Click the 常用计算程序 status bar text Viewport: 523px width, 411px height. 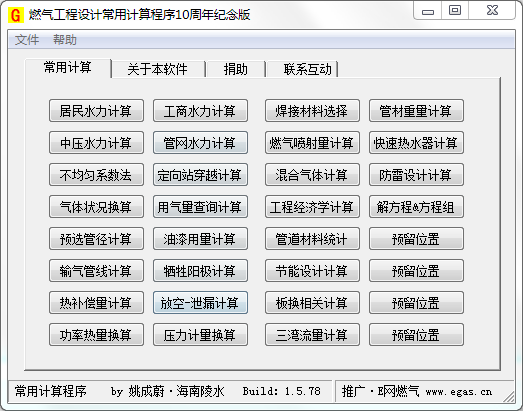(x=51, y=391)
